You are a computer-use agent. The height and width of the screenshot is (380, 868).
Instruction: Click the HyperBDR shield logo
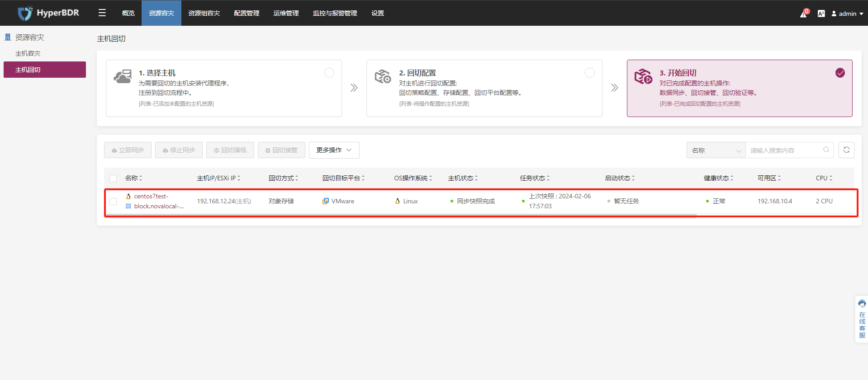click(25, 13)
